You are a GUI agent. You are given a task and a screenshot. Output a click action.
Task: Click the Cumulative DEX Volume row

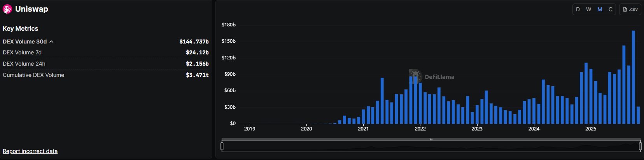point(105,75)
